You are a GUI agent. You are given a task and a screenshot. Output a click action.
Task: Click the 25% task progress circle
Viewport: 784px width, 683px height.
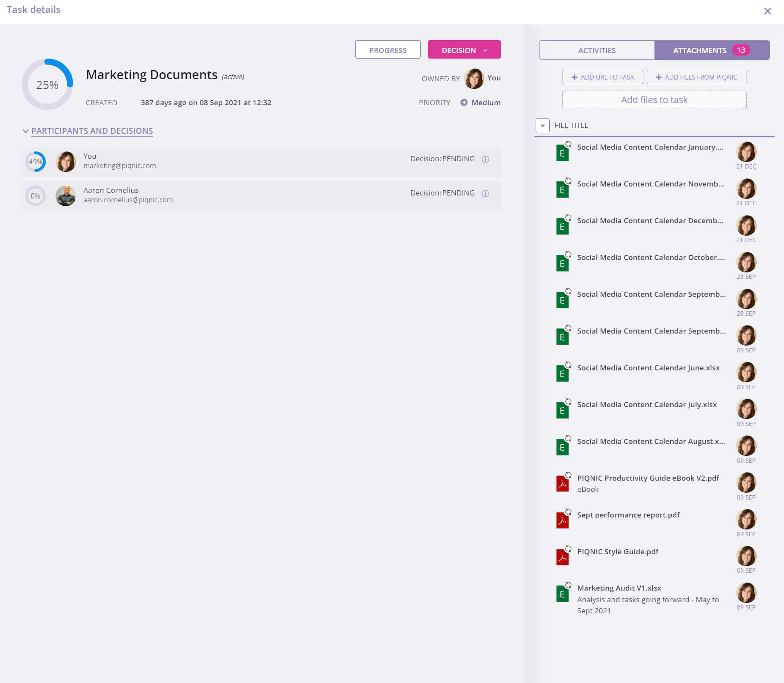click(x=47, y=85)
